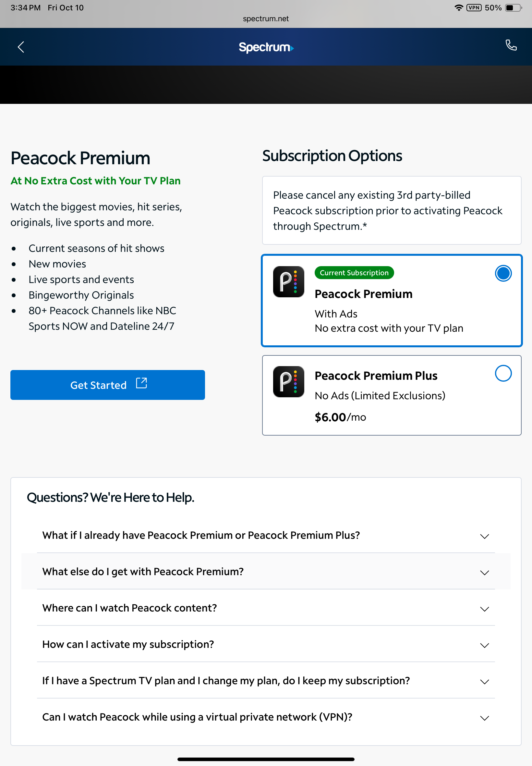Click the Spectrum logo

pos(266,47)
